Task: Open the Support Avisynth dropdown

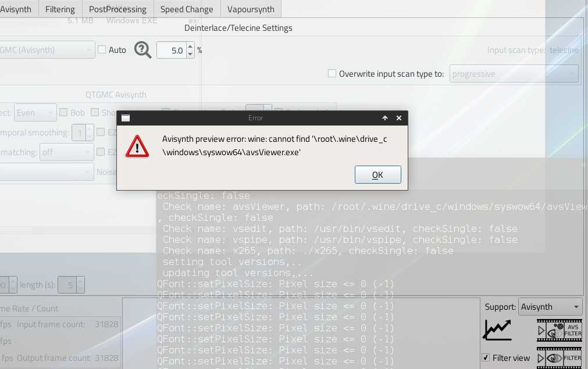Action: tap(550, 307)
